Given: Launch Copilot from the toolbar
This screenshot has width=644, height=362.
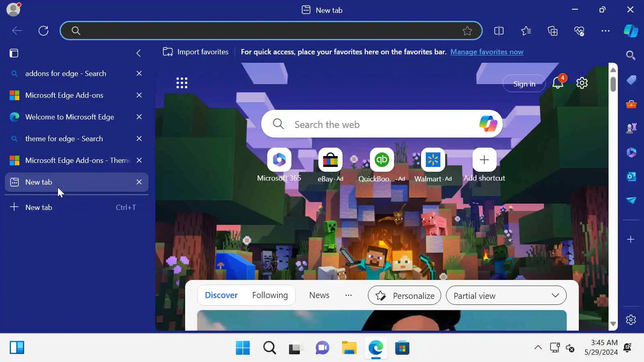Looking at the screenshot, I should tap(631, 31).
